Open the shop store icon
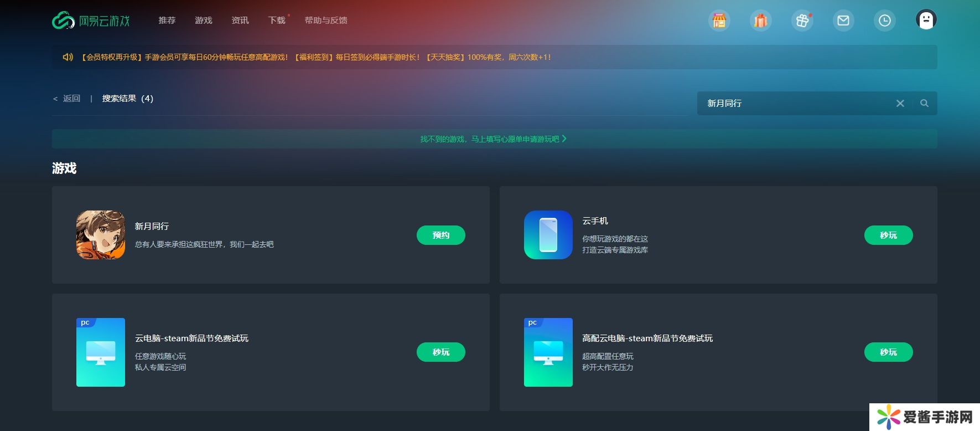The image size is (980, 431). point(719,20)
